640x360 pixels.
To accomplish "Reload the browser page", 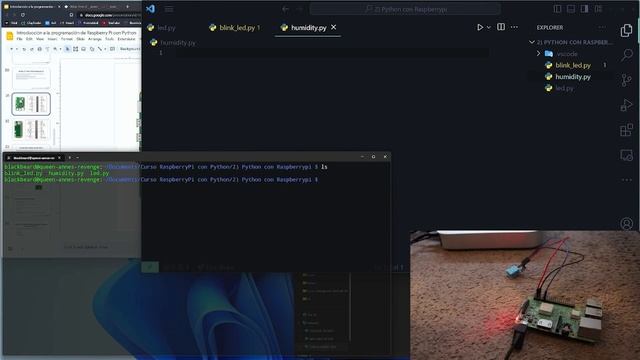I will tap(23, 15).
